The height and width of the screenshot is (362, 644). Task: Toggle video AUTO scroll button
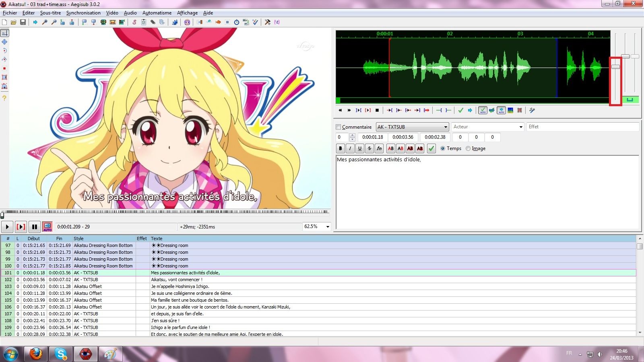47,227
